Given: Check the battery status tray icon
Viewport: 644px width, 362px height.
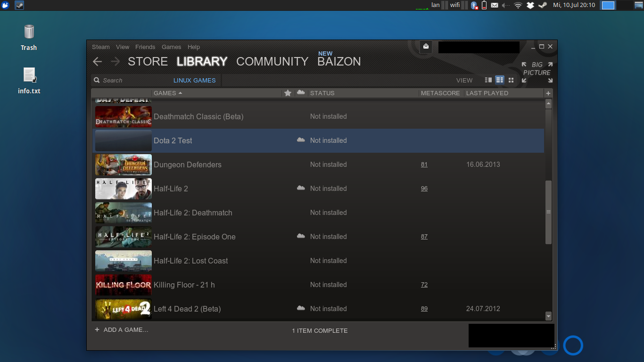Looking at the screenshot, I should click(x=484, y=5).
